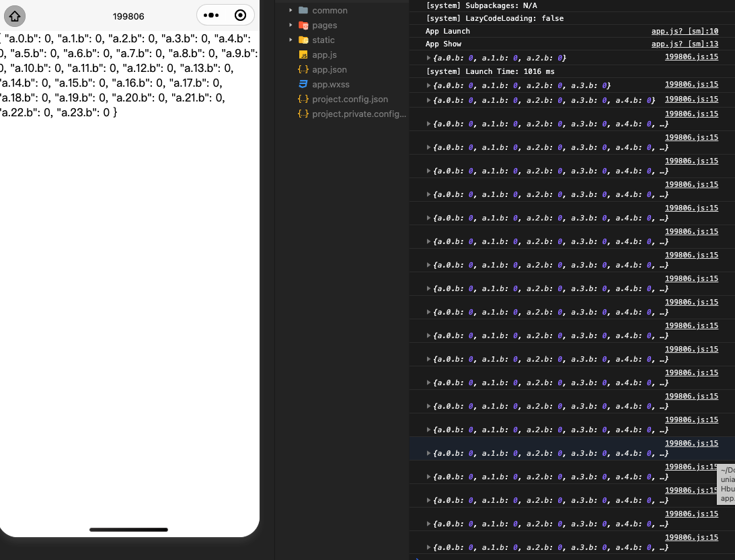The width and height of the screenshot is (735, 560).
Task: Expand the common folder arrow
Action: point(291,10)
